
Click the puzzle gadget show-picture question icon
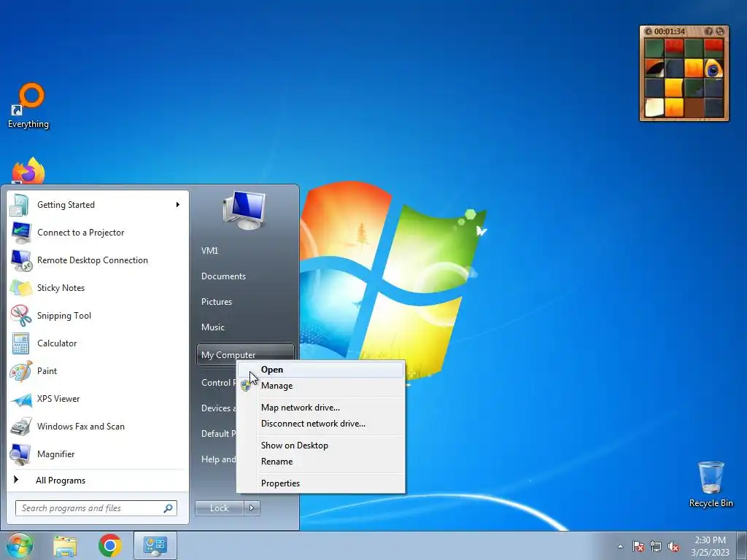(x=709, y=31)
